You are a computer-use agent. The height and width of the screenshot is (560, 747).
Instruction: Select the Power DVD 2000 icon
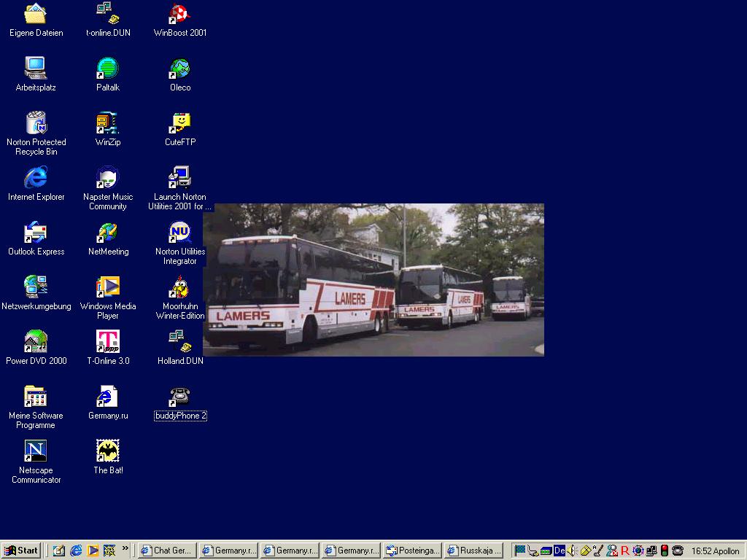36,341
